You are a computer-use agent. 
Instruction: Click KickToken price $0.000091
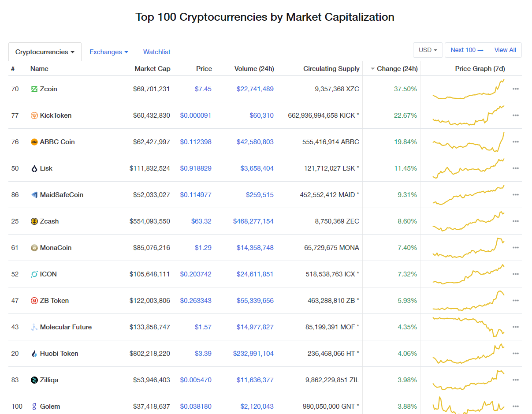(196, 116)
